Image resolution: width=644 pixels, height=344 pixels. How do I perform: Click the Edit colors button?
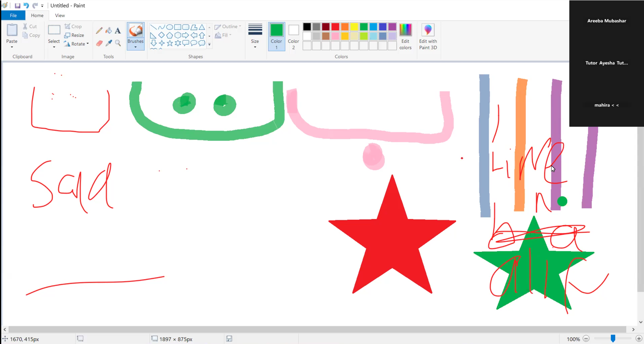(405, 36)
